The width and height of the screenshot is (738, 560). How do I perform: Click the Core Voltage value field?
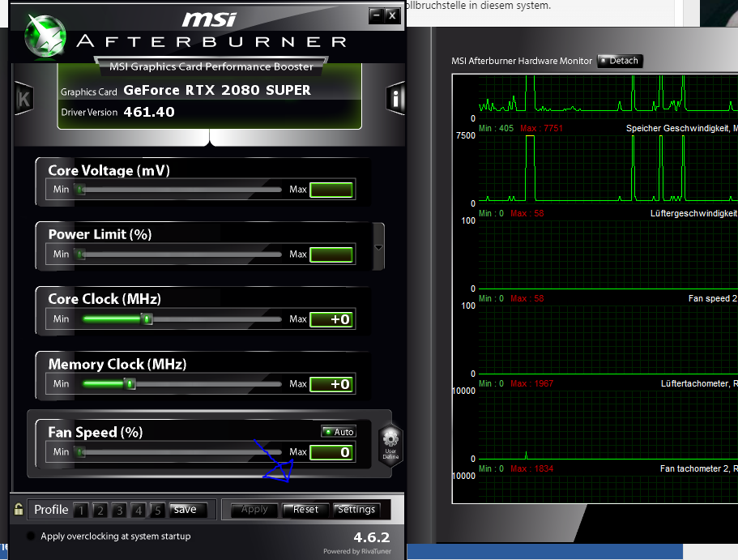click(331, 190)
